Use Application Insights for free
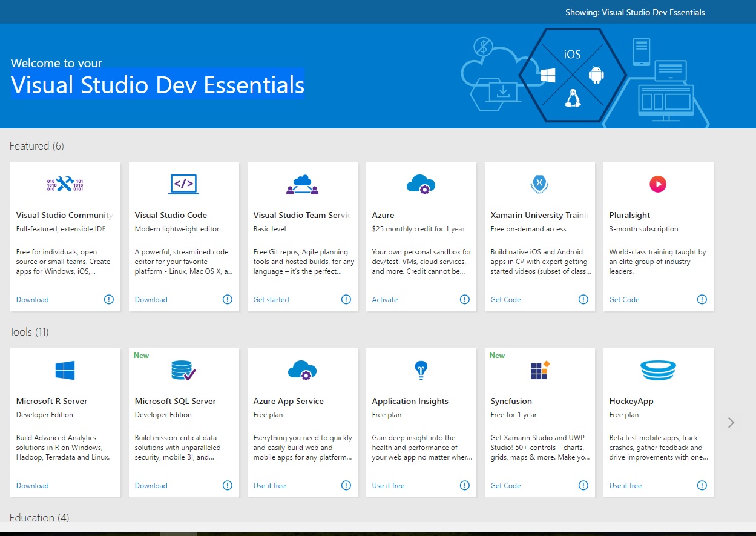This screenshot has width=756, height=536. coord(389,486)
